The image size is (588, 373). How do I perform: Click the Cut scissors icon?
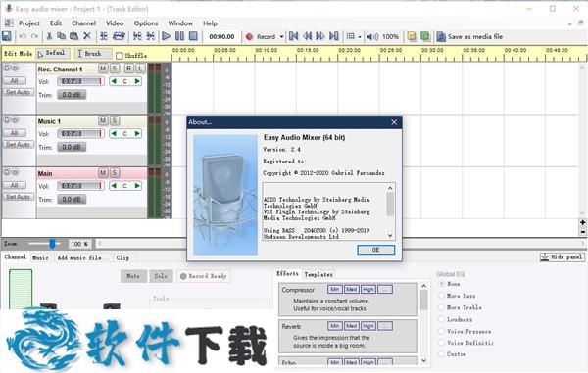click(49, 36)
